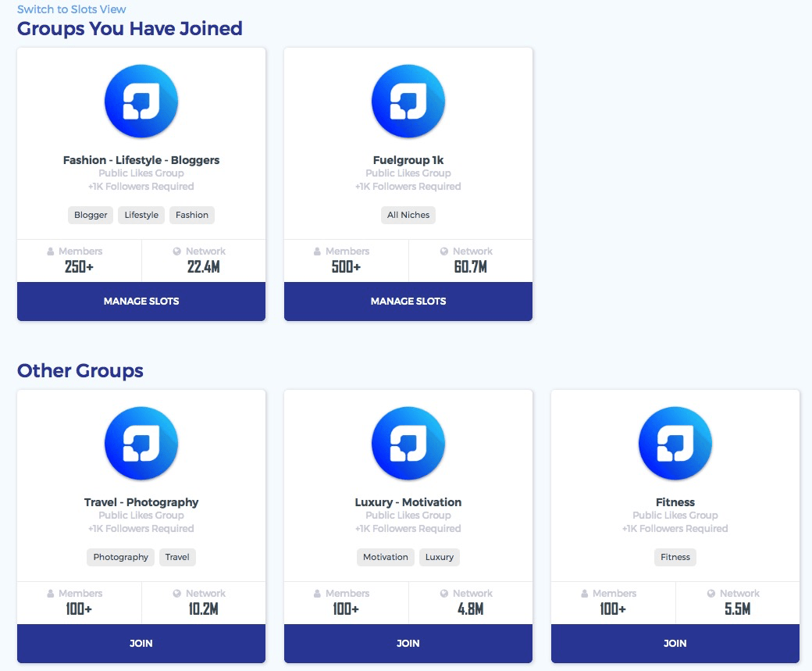The height and width of the screenshot is (671, 812).
Task: Toggle the Fitness niche tag
Action: pos(675,557)
